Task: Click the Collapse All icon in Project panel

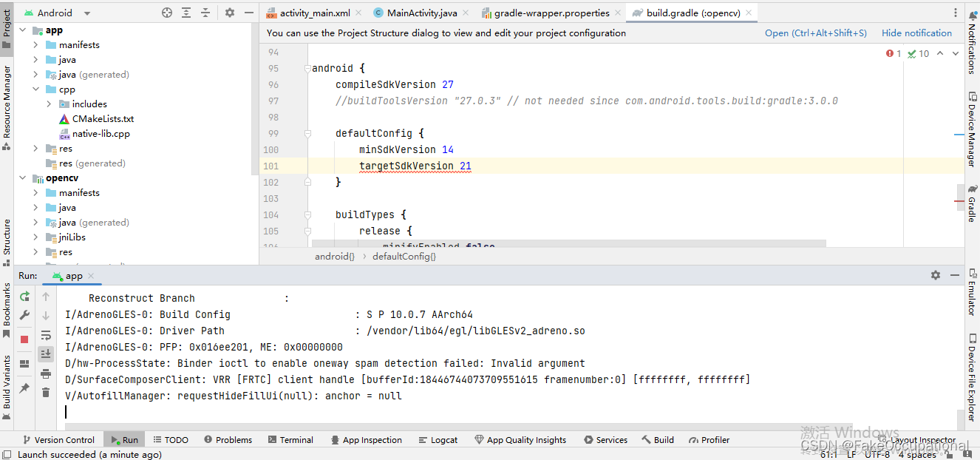Action: [x=205, y=13]
